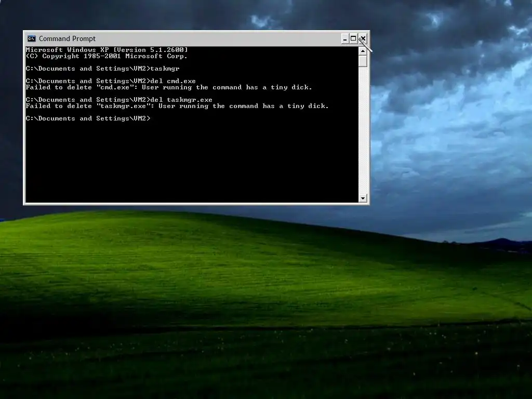Click the vertical scrollbar thumb
The width and height of the screenshot is (532, 399).
click(x=363, y=61)
